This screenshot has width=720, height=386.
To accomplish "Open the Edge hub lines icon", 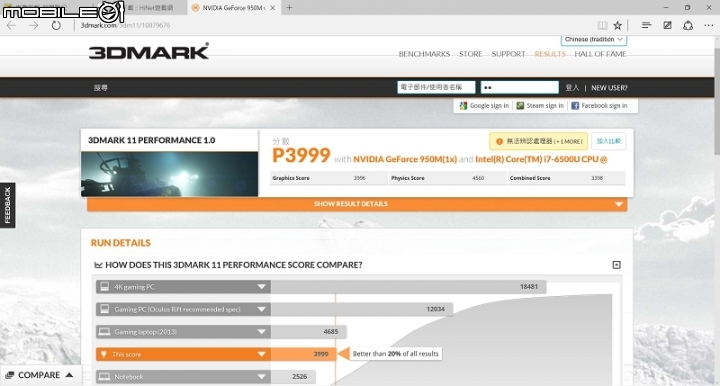I will (x=646, y=25).
